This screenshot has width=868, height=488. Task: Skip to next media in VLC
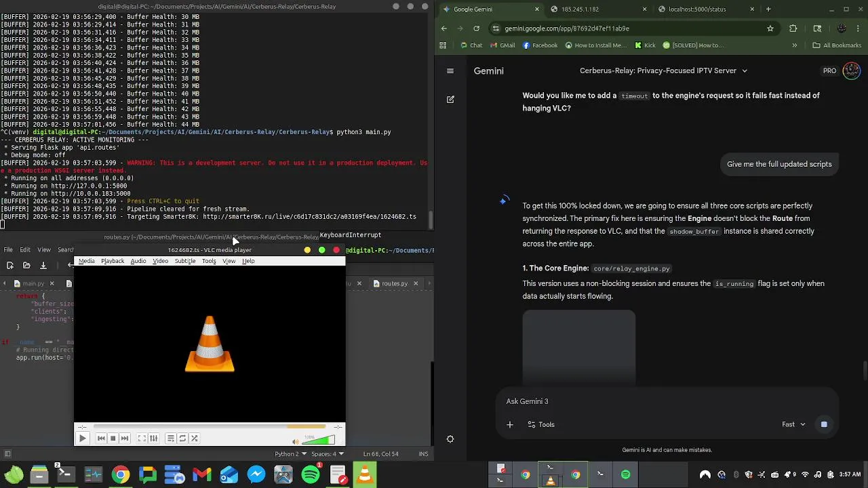[x=124, y=439]
